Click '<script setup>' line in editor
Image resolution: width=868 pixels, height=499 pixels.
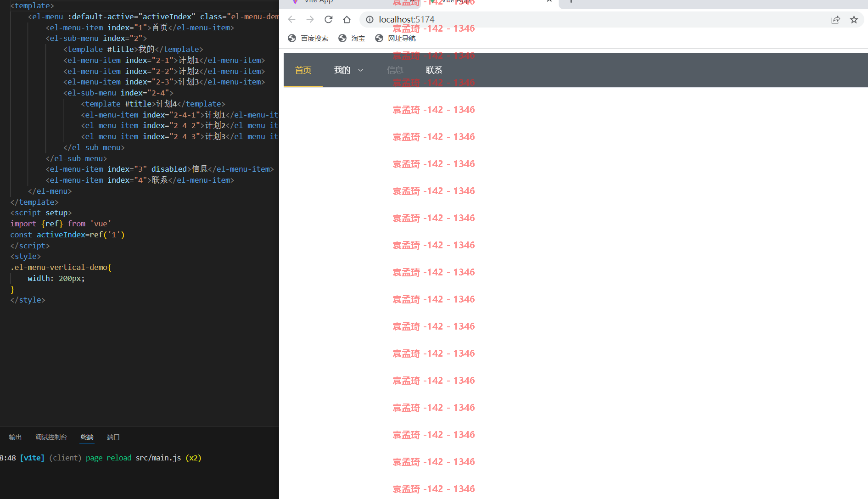41,213
